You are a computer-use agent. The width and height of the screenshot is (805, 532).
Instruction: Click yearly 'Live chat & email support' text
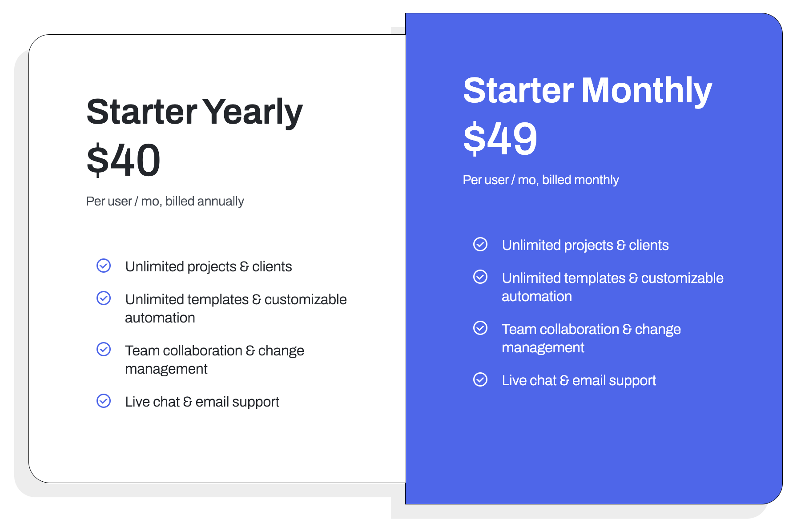tap(202, 402)
